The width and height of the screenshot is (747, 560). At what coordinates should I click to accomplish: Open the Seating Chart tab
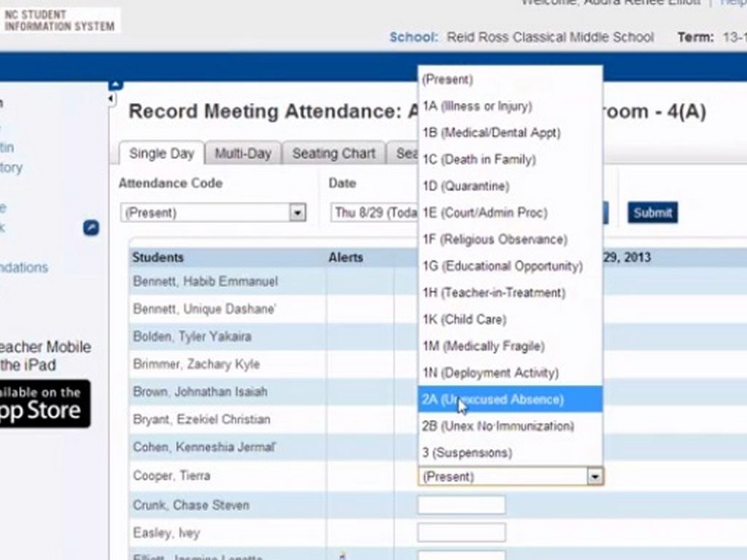click(x=333, y=154)
